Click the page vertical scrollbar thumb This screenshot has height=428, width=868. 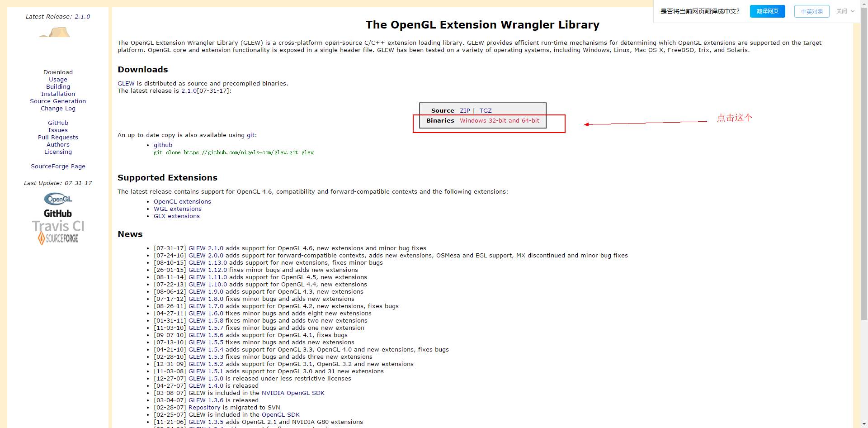click(x=864, y=164)
